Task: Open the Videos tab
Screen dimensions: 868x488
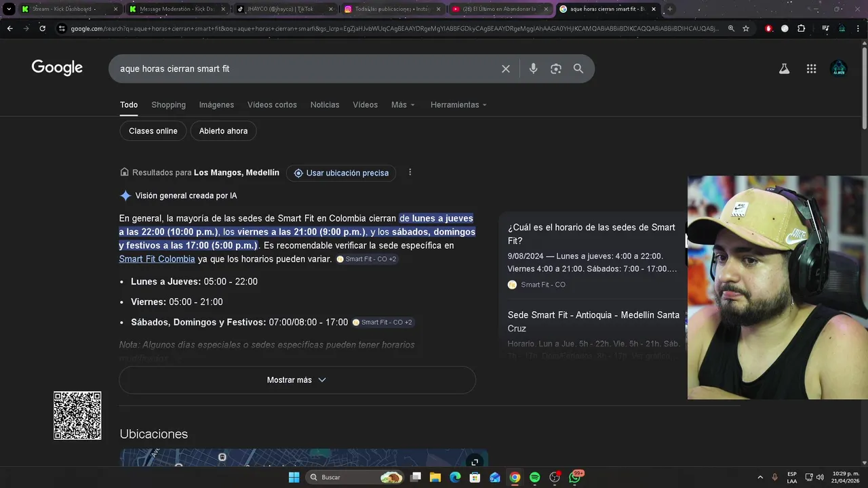Action: pyautogui.click(x=365, y=104)
